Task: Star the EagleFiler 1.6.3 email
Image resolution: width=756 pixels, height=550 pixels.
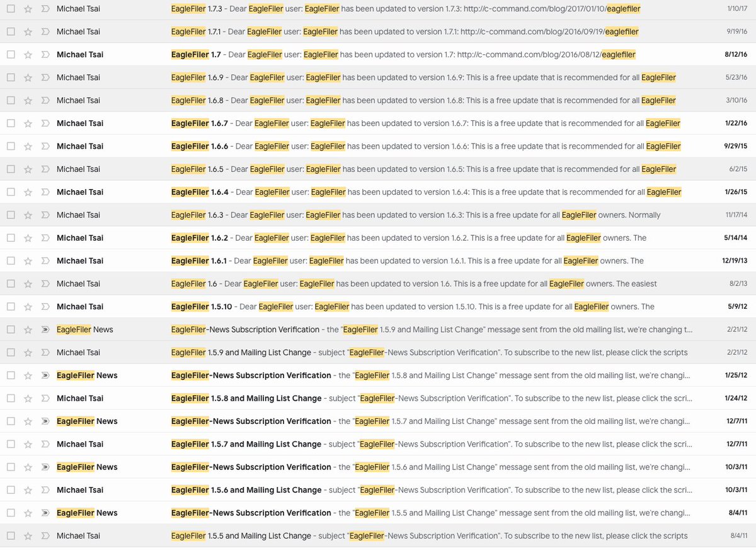Action: click(x=28, y=215)
